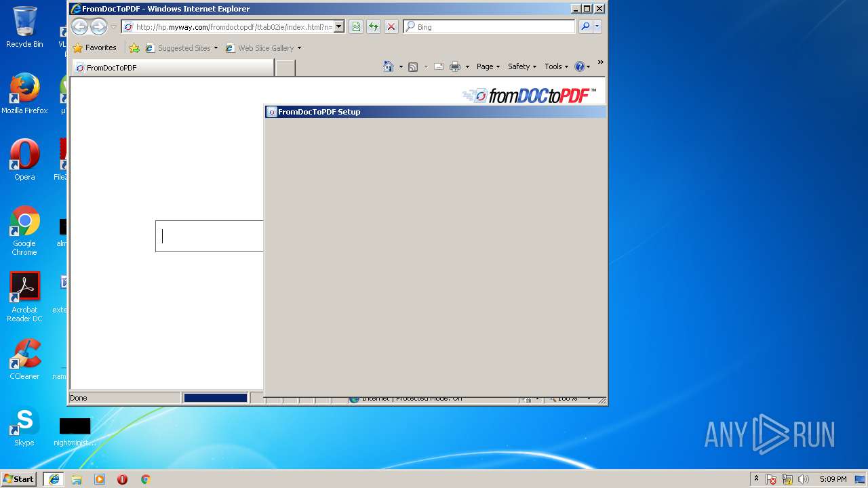Toggle Compatibility View icon
This screenshot has width=868, height=488.
point(356,27)
